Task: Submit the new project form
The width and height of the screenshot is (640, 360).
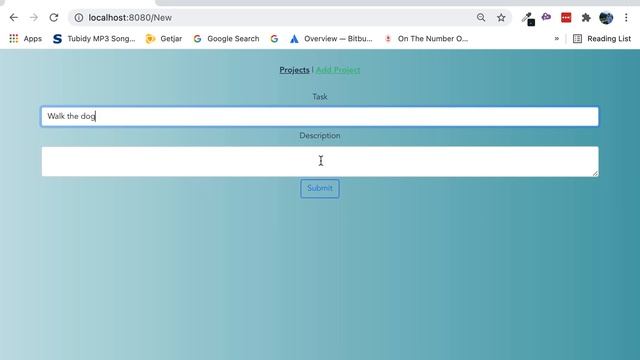Action: tap(320, 189)
